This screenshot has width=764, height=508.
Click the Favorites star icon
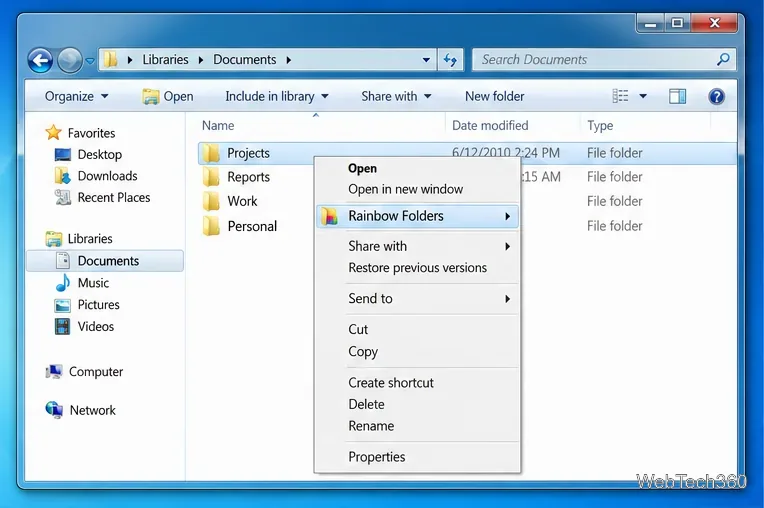(x=53, y=132)
